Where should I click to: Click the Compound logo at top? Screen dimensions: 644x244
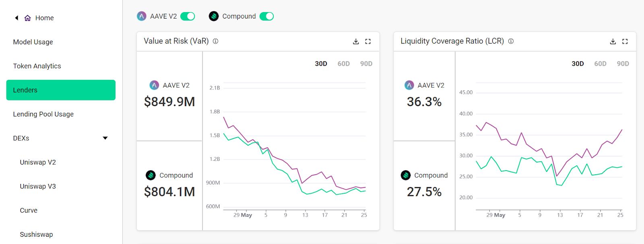(x=214, y=16)
